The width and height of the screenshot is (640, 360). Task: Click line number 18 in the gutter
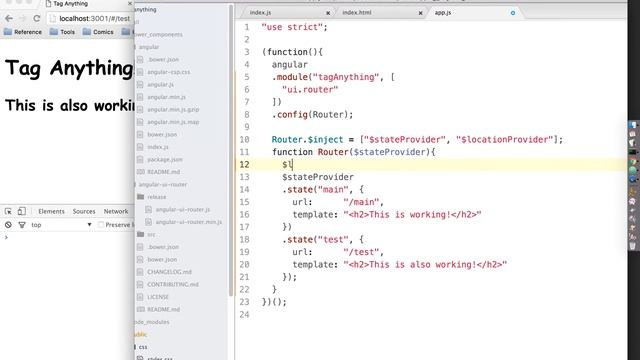click(x=244, y=240)
